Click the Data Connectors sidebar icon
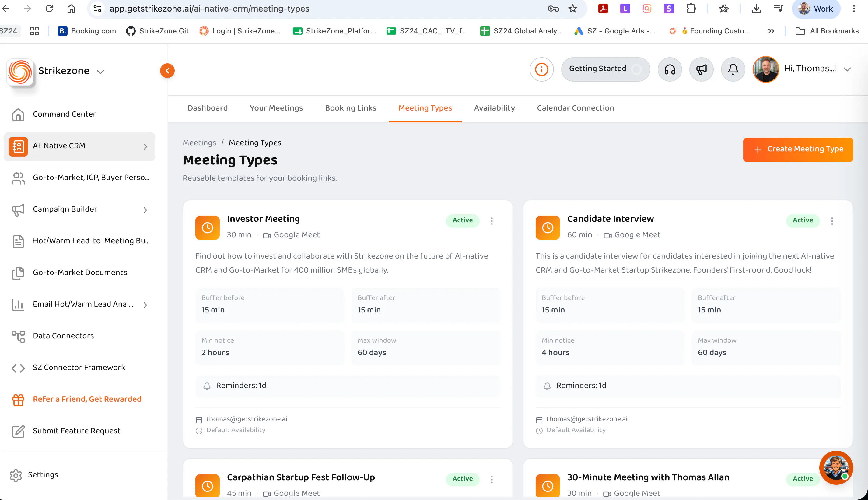The height and width of the screenshot is (500, 868). (18, 336)
